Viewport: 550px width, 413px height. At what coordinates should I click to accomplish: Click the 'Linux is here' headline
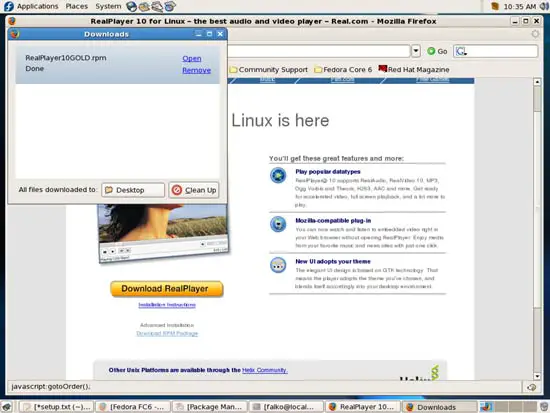click(x=280, y=121)
